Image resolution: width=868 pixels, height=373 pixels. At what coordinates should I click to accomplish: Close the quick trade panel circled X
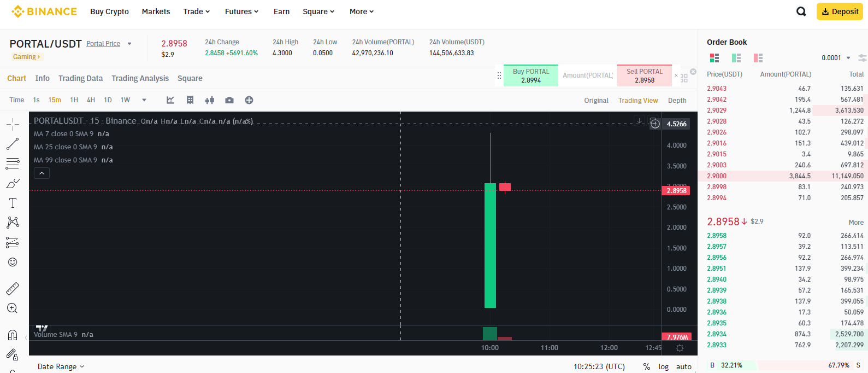[693, 72]
